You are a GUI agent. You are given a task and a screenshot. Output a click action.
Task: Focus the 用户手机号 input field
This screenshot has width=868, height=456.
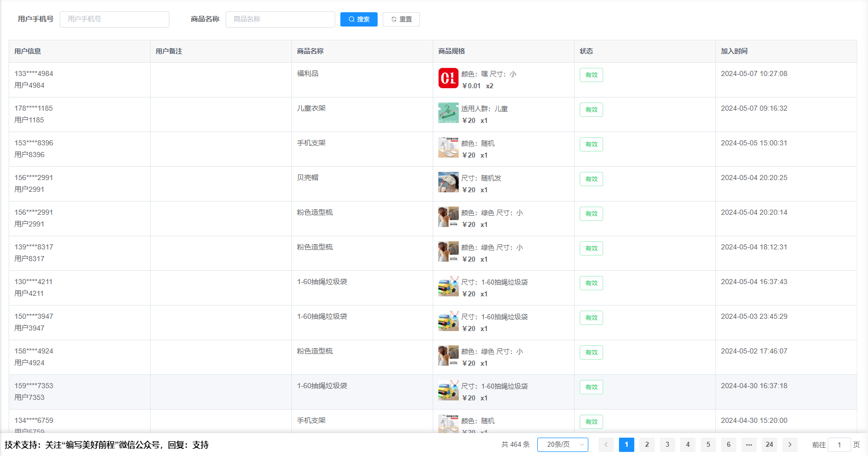[x=114, y=19]
